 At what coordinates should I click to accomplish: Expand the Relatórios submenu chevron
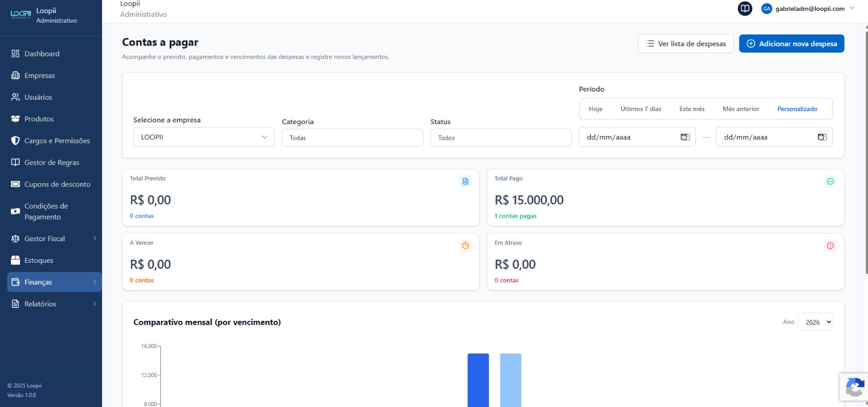pyautogui.click(x=94, y=303)
